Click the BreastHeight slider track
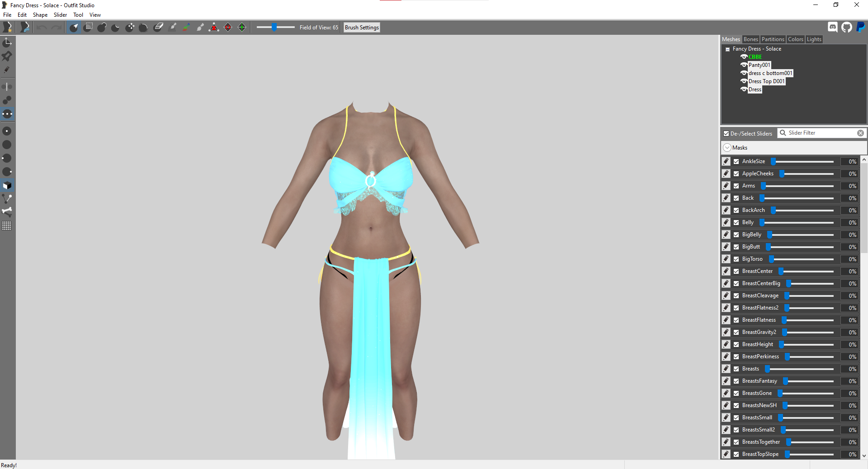 (807, 344)
